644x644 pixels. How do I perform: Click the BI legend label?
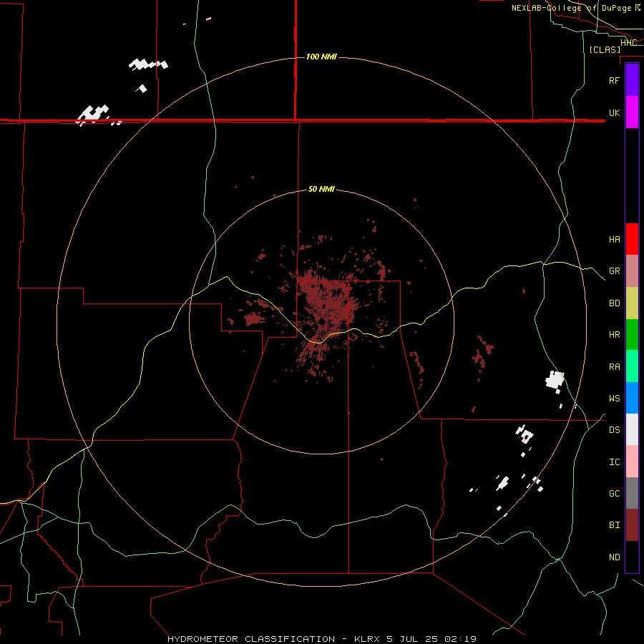tap(614, 525)
